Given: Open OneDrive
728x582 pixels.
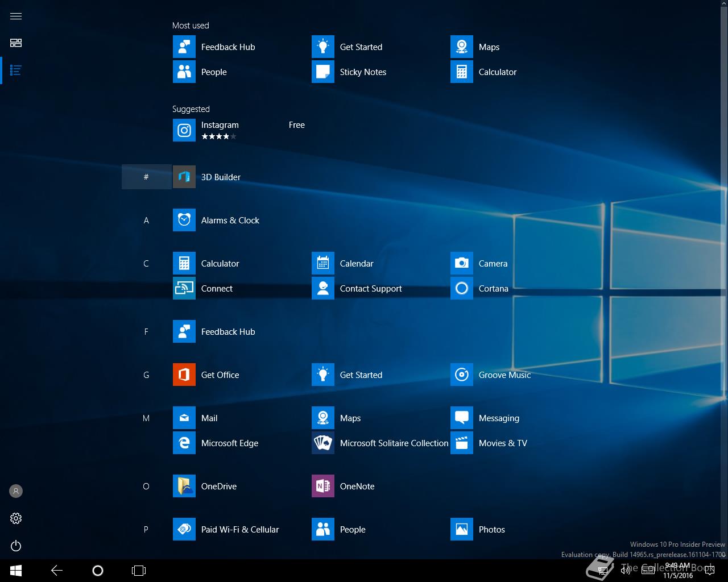Looking at the screenshot, I should point(241,486).
